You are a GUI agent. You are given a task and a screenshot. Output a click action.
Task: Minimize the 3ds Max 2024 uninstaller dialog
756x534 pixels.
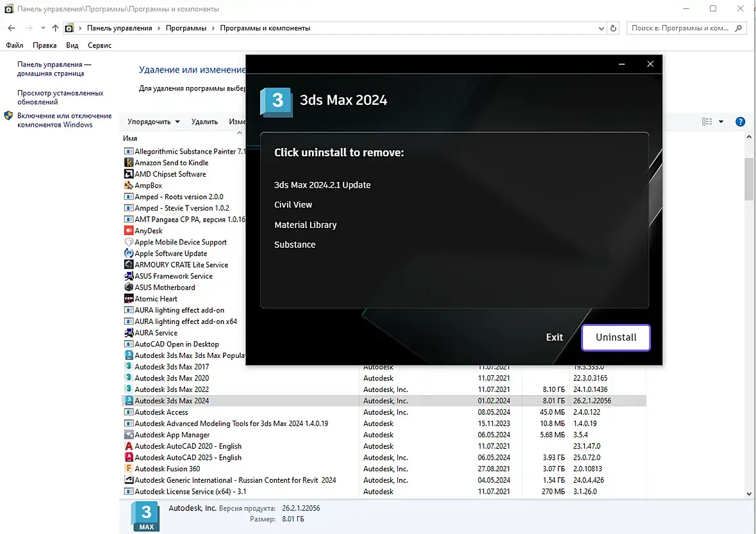tap(621, 63)
